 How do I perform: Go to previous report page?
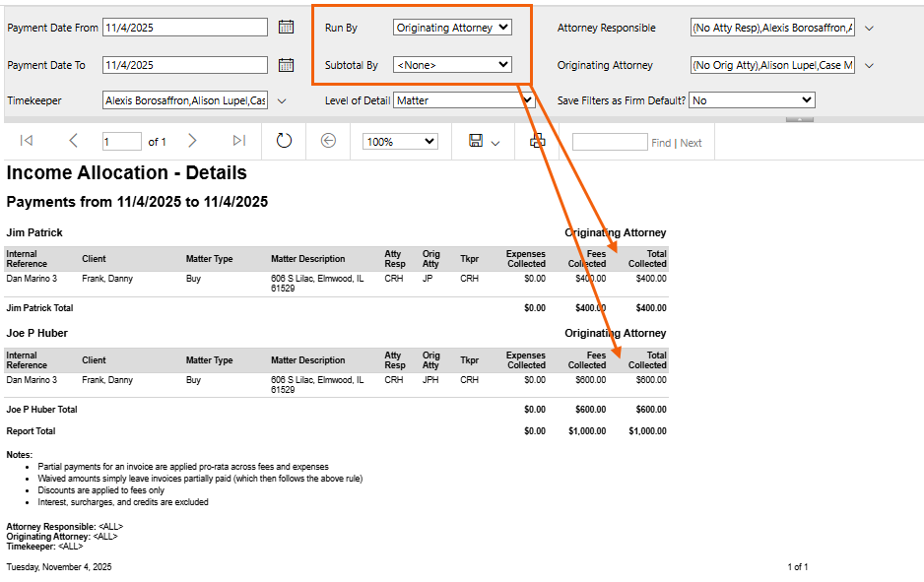tap(74, 142)
